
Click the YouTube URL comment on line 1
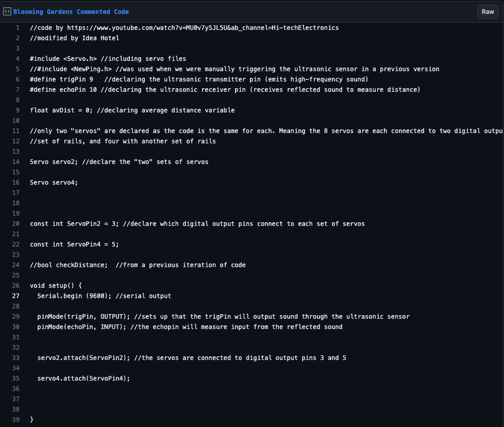(x=184, y=28)
